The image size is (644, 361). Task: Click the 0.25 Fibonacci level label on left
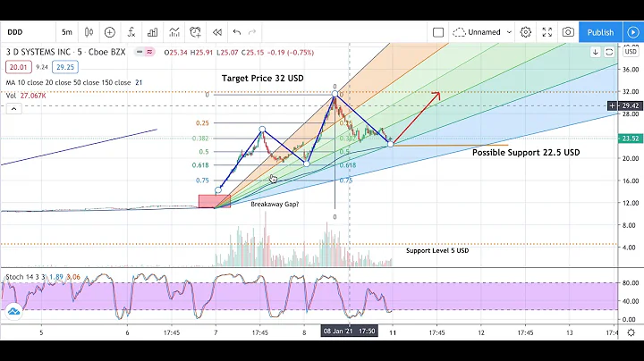[x=202, y=122]
